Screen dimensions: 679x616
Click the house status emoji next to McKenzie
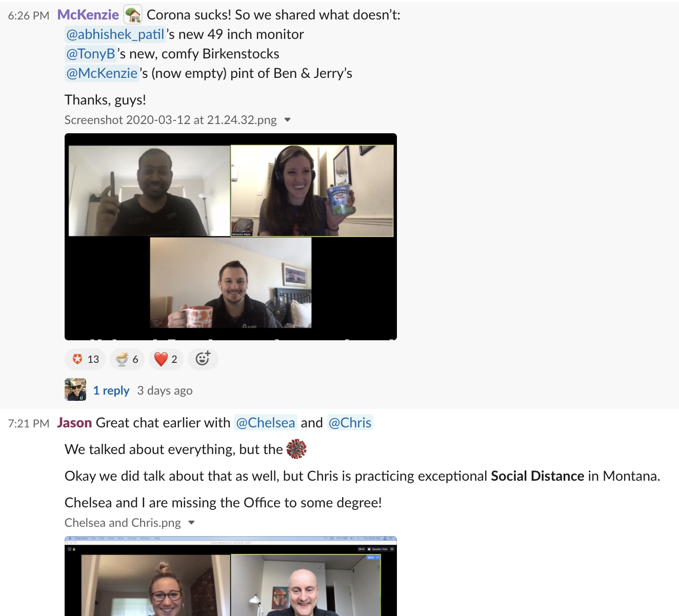[x=133, y=15]
